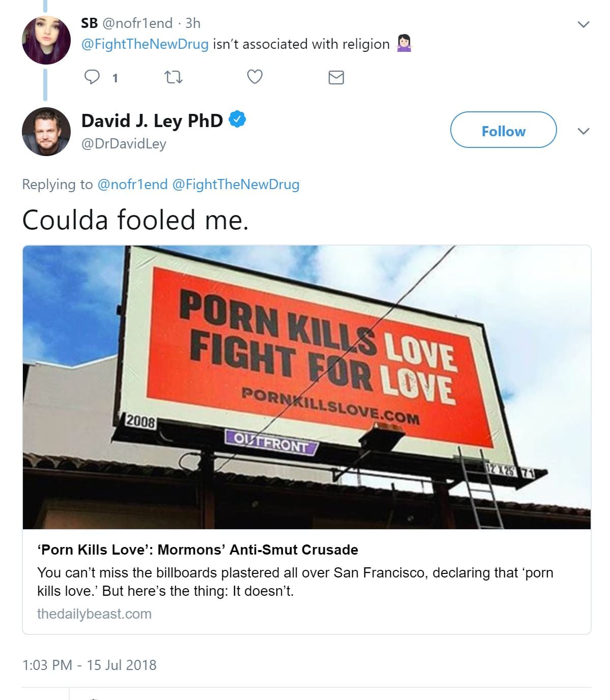Open David J. Ley's profile picture
The image size is (610, 700).
[x=46, y=131]
